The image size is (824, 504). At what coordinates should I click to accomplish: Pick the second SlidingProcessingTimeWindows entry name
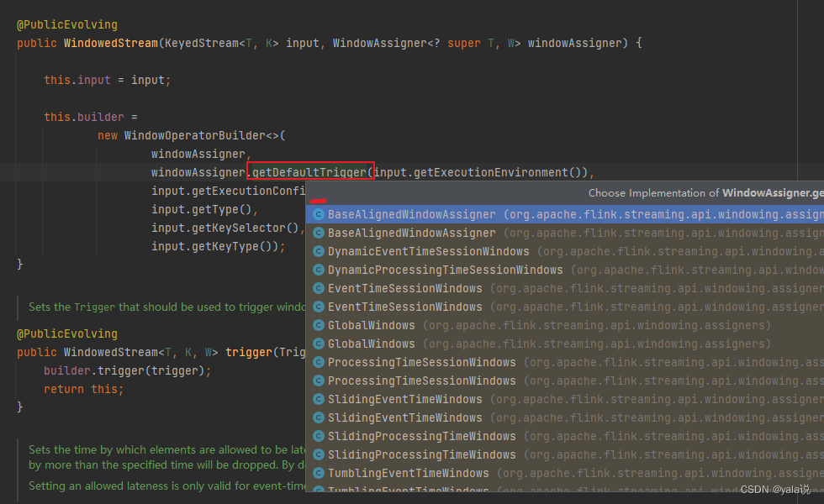pyautogui.click(x=421, y=454)
